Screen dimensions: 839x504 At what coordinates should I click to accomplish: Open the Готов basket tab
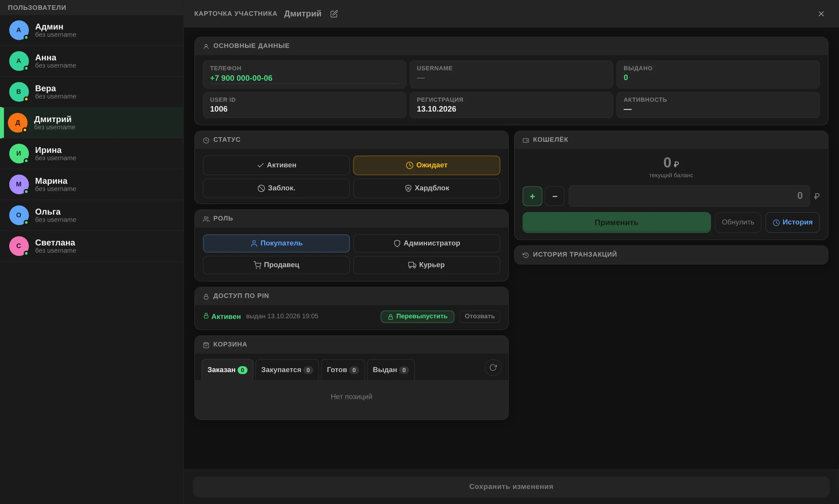pyautogui.click(x=342, y=369)
